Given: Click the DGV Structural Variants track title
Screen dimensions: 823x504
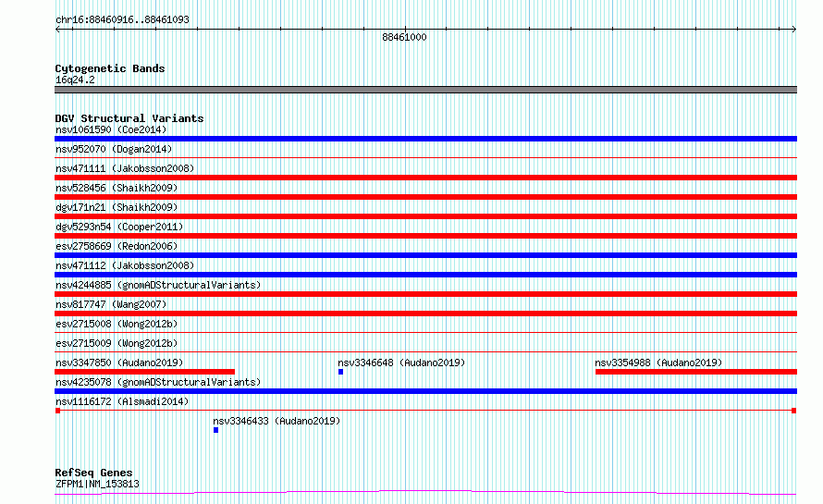Looking at the screenshot, I should click(x=129, y=118).
